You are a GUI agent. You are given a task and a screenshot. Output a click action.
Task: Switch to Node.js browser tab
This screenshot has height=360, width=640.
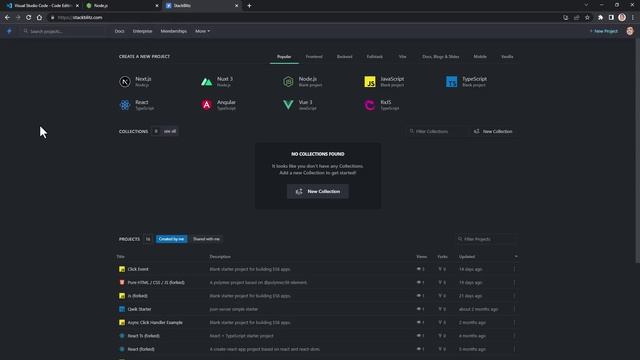(x=122, y=6)
